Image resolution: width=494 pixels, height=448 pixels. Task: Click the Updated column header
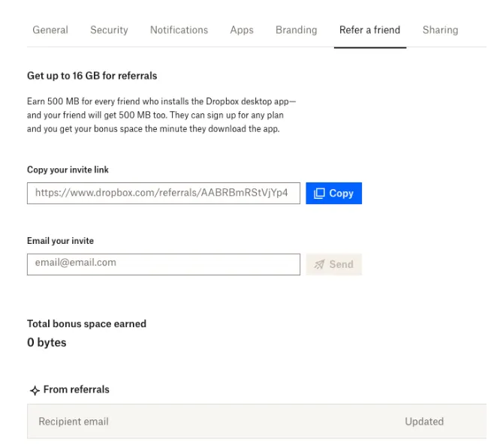(x=424, y=422)
